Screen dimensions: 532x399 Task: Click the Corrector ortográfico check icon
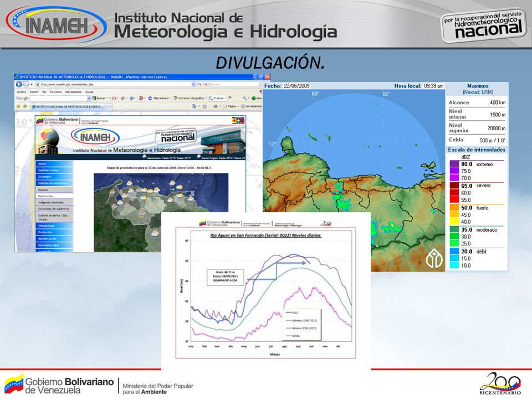click(176, 98)
